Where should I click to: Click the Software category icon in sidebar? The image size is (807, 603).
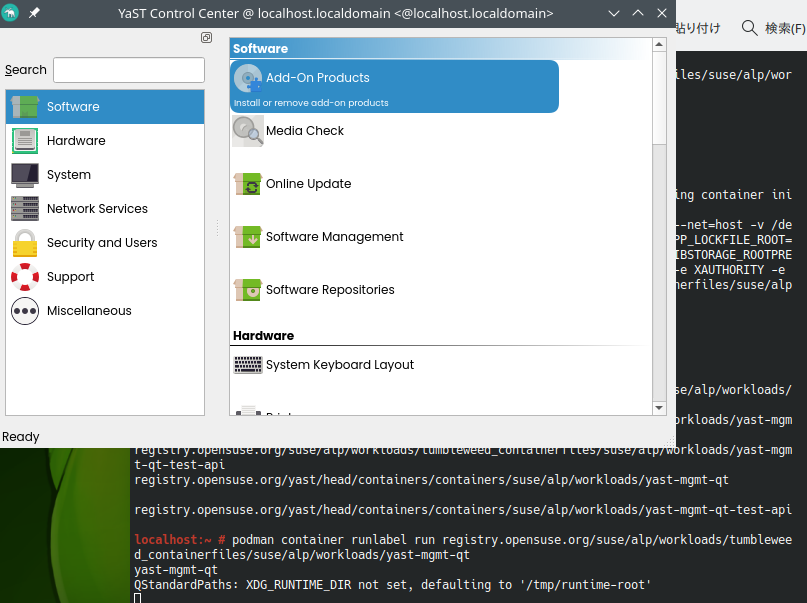25,107
